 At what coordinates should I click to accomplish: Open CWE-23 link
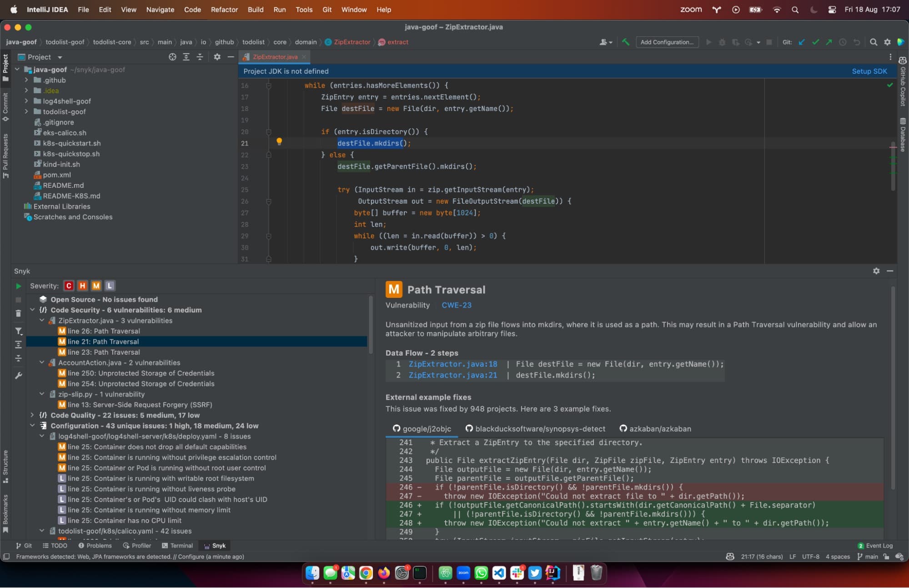tap(457, 305)
